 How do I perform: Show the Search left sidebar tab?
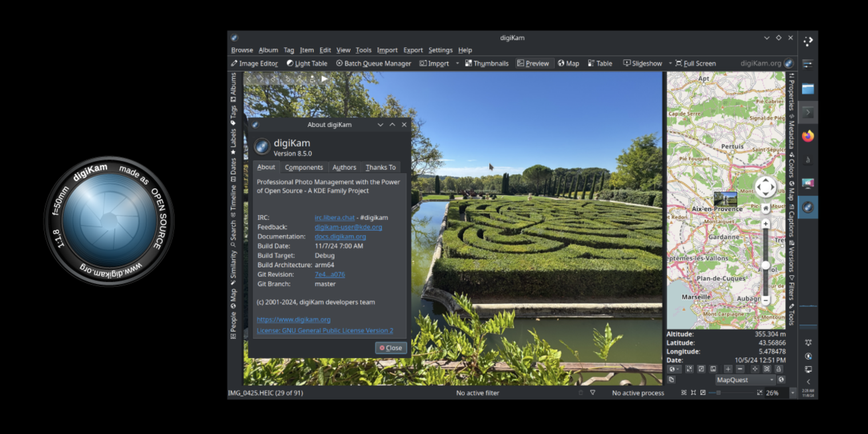click(x=234, y=234)
